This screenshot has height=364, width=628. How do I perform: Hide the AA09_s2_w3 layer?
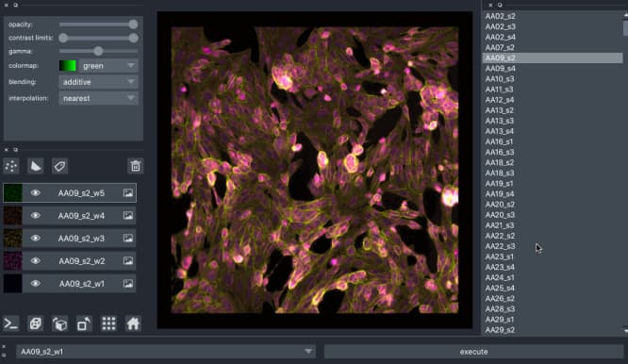(x=35, y=239)
